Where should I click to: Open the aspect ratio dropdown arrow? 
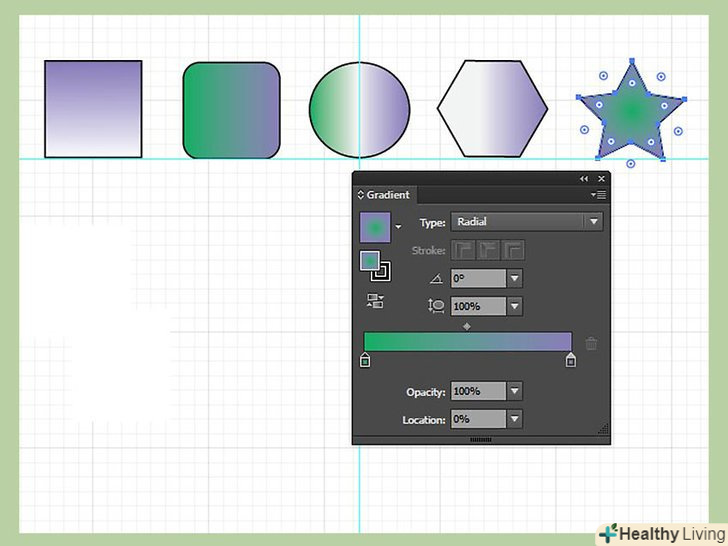pos(514,306)
